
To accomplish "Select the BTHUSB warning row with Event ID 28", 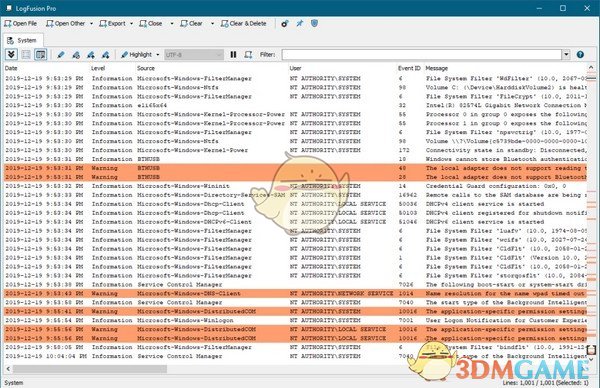I will tap(295, 177).
